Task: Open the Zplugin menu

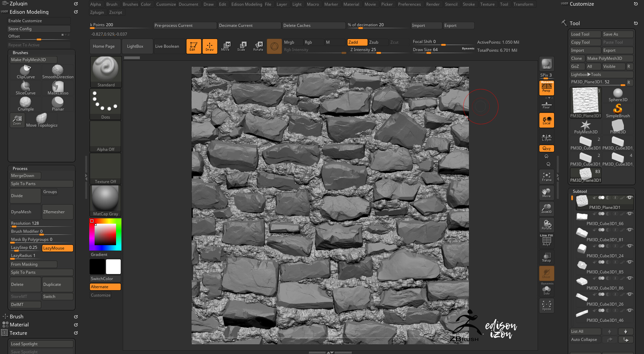Action: [x=97, y=12]
